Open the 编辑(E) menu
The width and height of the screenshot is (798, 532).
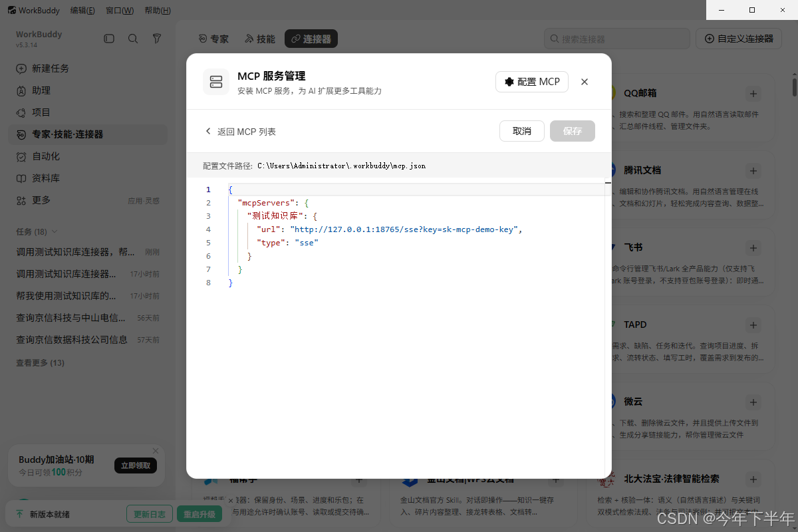tap(82, 11)
